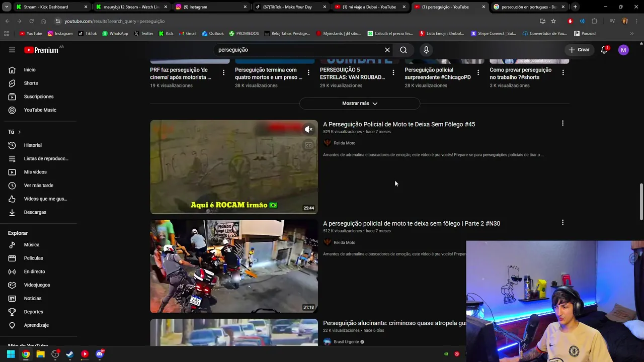Toggle subtitles on the video #45 preview

pyautogui.click(x=308, y=145)
